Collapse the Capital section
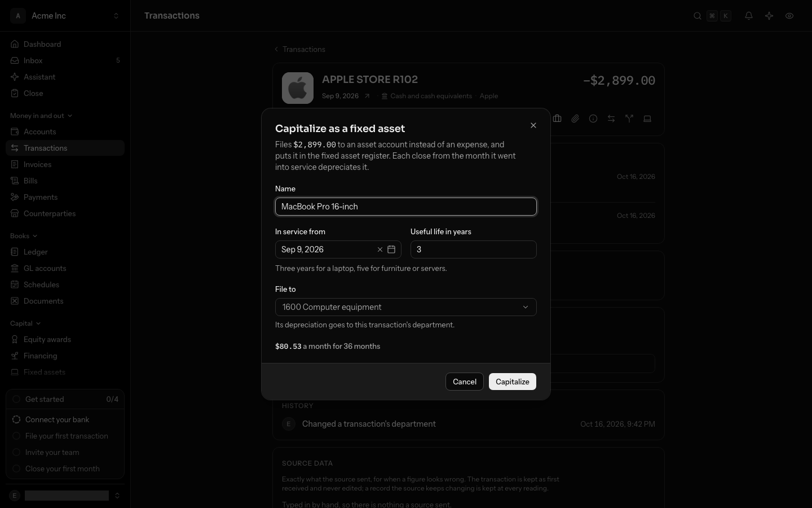The image size is (812, 508). coord(25,323)
